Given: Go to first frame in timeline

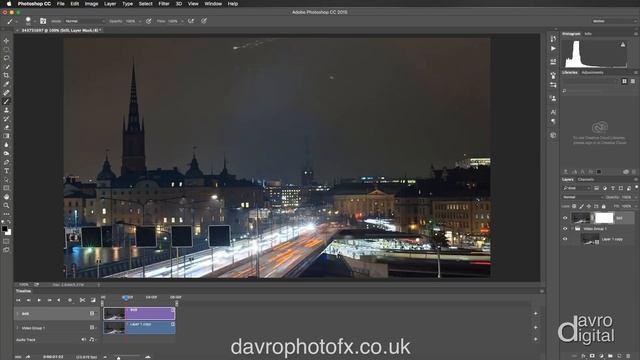Looking at the screenshot, I should click(x=18, y=300).
